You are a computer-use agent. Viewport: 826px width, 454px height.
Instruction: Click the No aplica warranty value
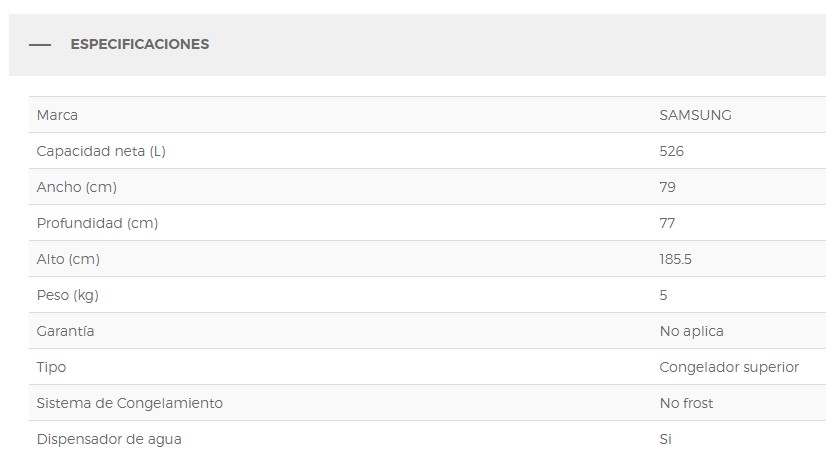[x=692, y=331]
